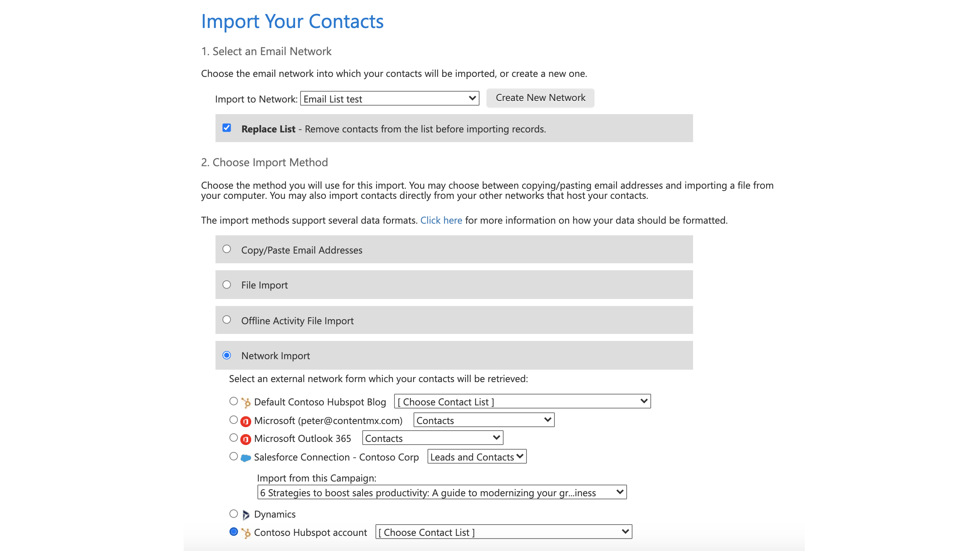Click the Create New Network button
The image size is (980, 551).
pos(540,97)
